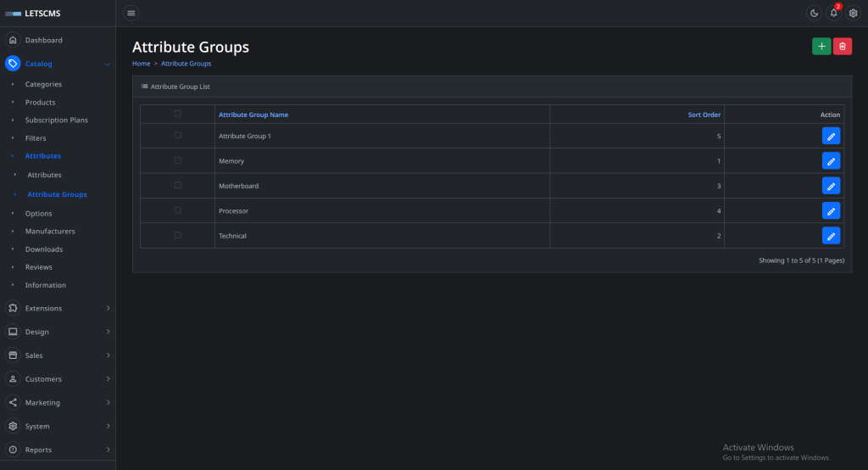Open Subscription Plans menu item
868x470 pixels.
(57, 120)
